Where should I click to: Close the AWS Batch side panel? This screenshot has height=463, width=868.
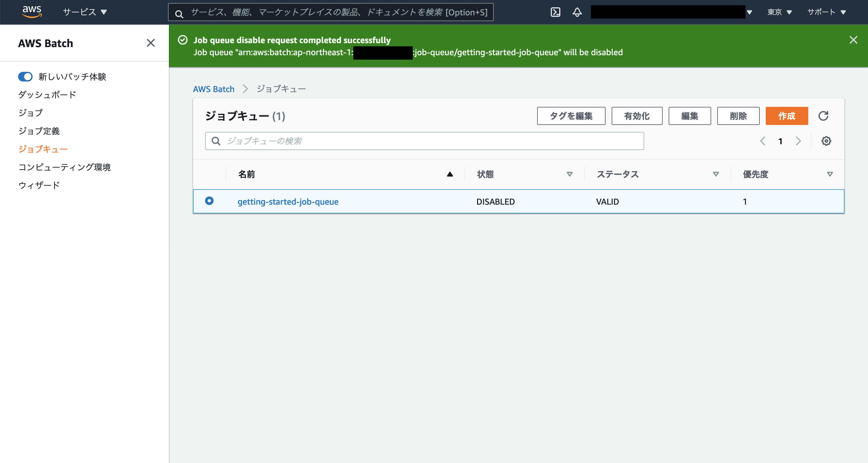coord(150,43)
